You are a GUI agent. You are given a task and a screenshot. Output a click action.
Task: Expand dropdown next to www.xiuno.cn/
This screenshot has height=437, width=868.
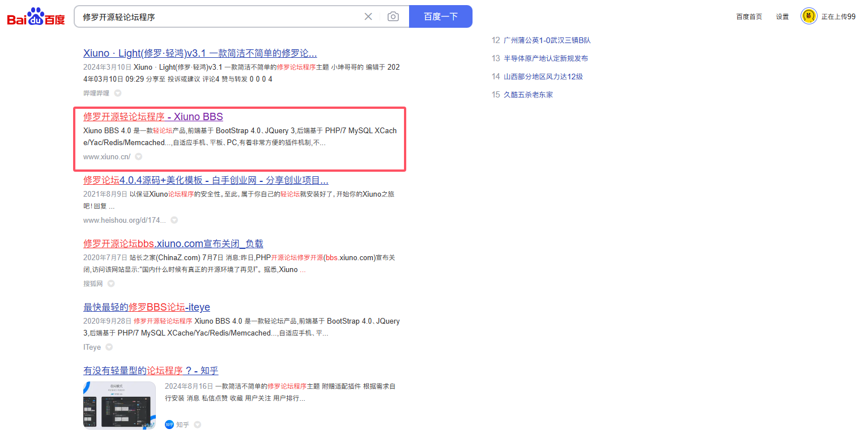(x=138, y=156)
